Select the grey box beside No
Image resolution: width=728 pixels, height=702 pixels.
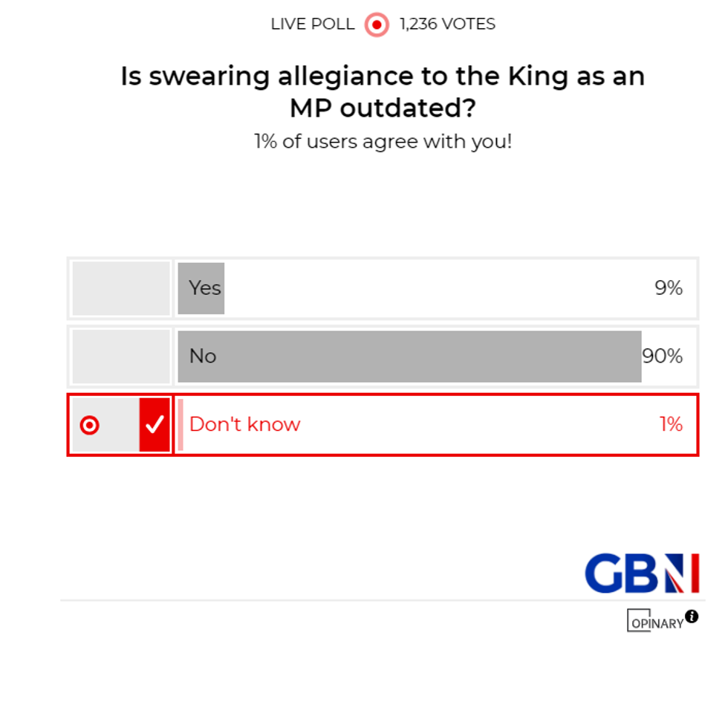pos(121,357)
